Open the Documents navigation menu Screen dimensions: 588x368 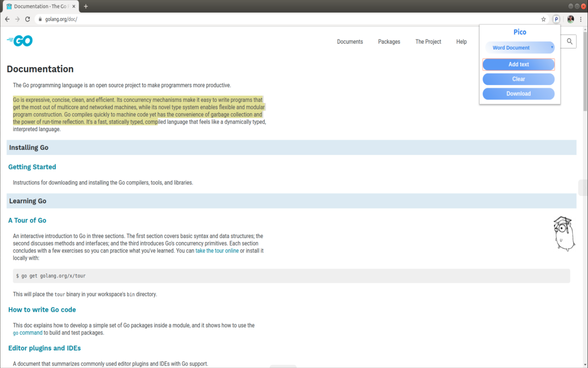tap(350, 42)
